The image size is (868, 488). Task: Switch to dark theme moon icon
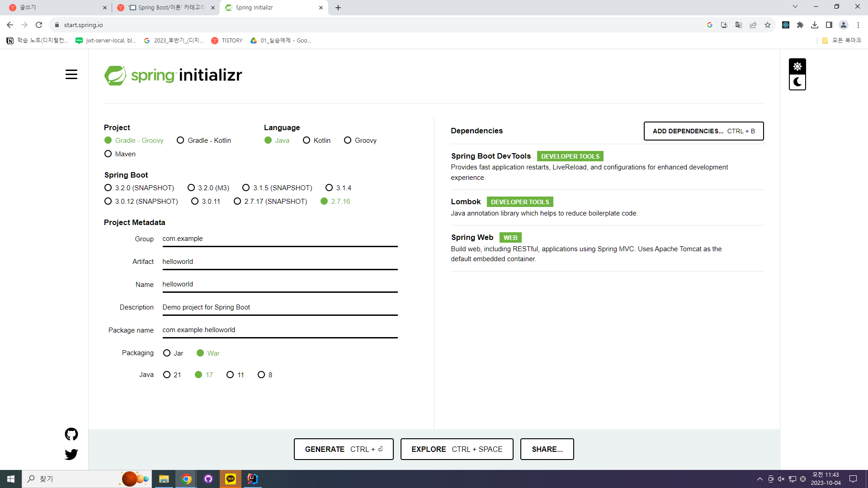pyautogui.click(x=797, y=82)
